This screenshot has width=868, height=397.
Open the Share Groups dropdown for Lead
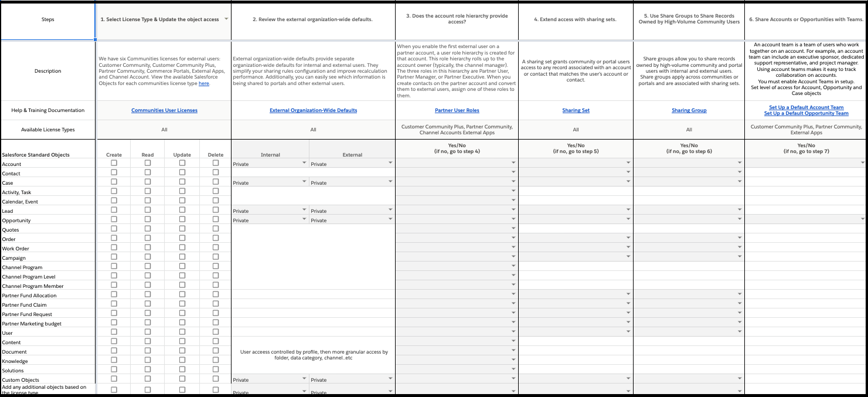(x=740, y=211)
